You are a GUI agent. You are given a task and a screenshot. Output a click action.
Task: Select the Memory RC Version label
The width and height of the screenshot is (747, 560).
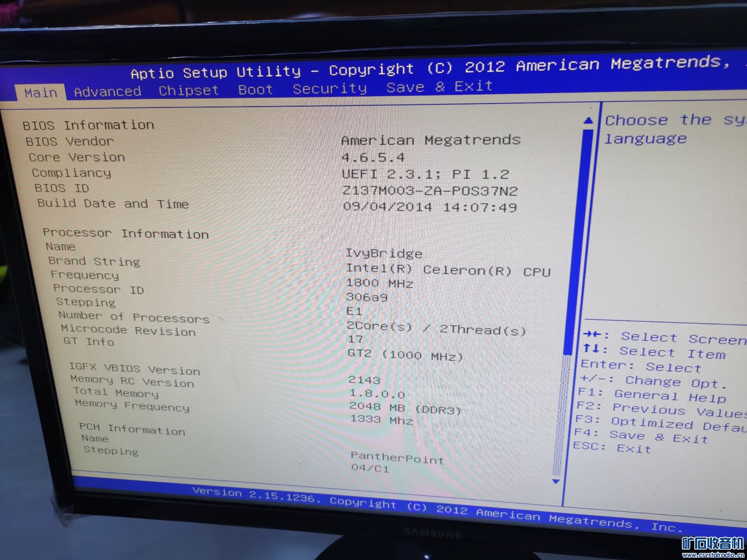tap(132, 381)
